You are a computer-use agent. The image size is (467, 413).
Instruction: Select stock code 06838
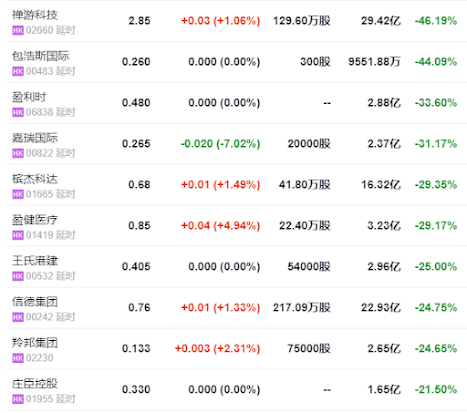(39, 112)
